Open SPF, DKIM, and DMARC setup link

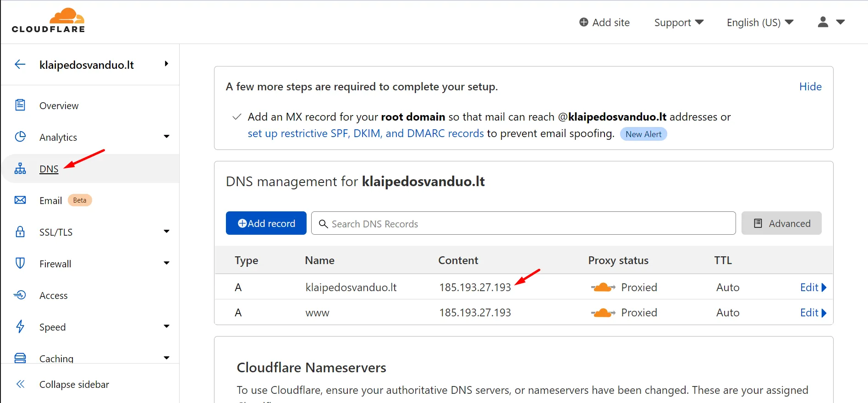point(366,133)
